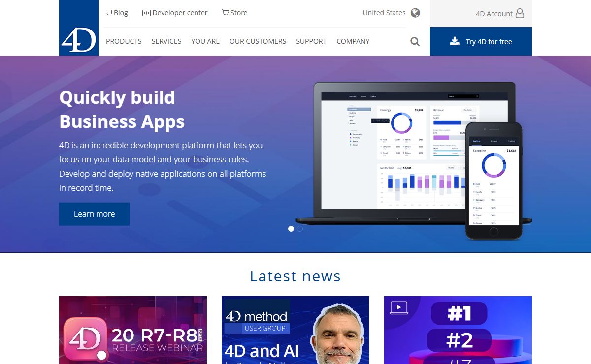Click the Store shopping cart icon
The height and width of the screenshot is (364, 591).
(x=226, y=13)
